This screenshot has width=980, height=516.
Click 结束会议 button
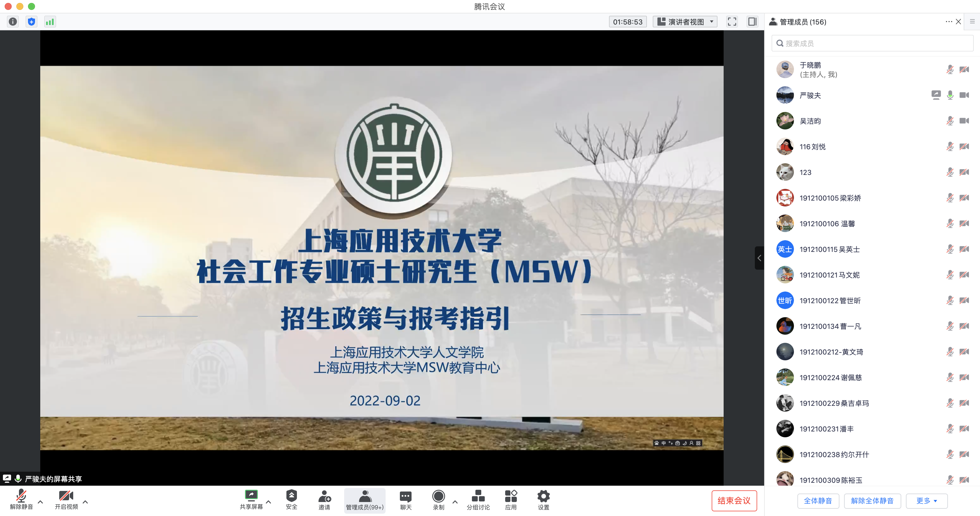(x=734, y=501)
